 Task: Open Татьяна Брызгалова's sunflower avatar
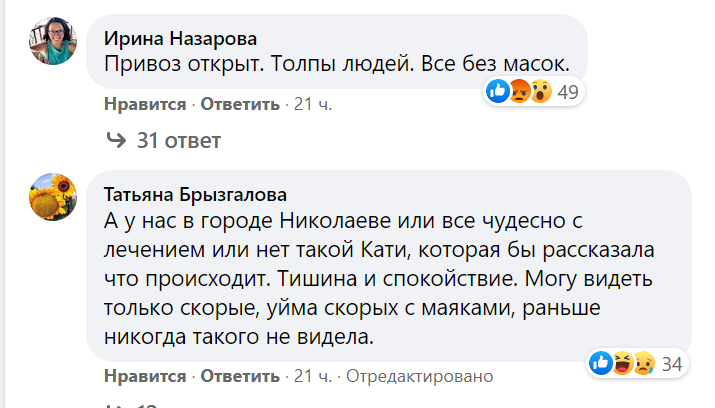point(54,196)
